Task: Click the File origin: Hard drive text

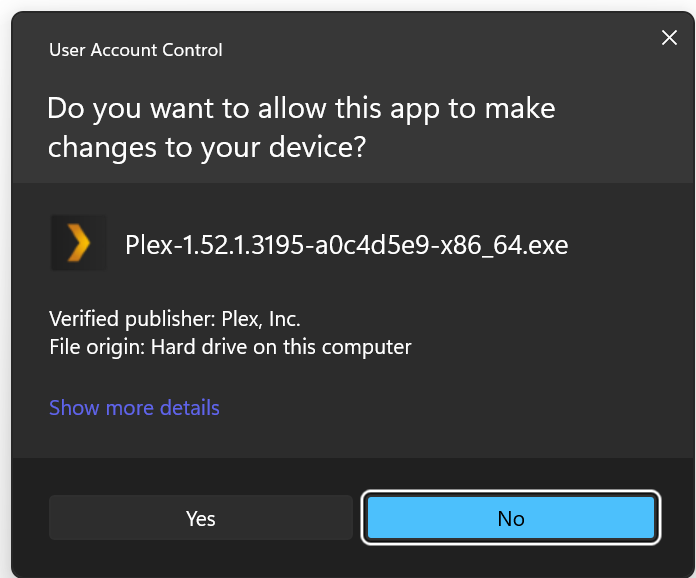Action: (230, 347)
